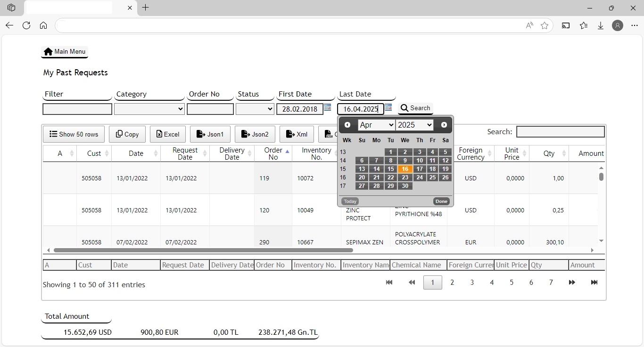Sort table by Order No column

pyautogui.click(x=273, y=153)
